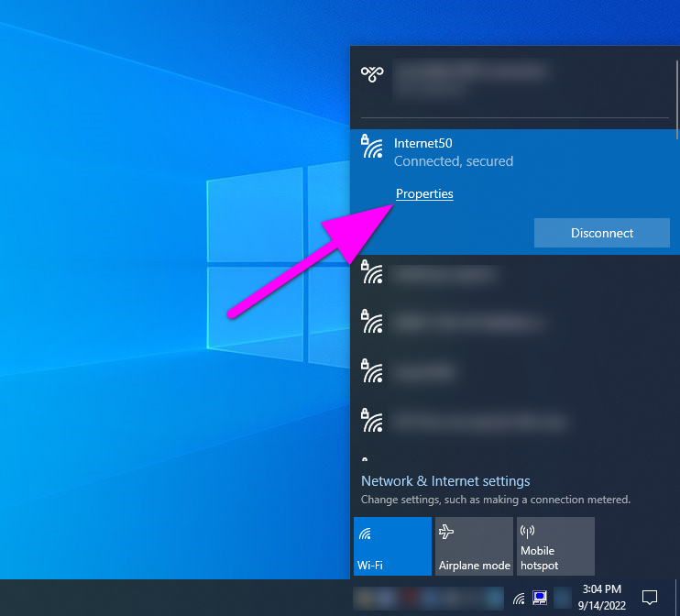Toggle Airplane mode tile
This screenshot has width=680, height=616.
click(474, 546)
